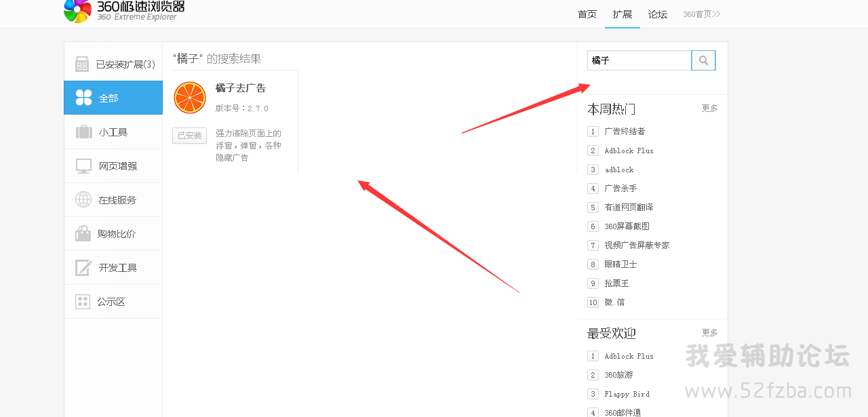Open Adblock Plus in 本周热门 list
Viewport: 868px width, 417px height.
[629, 151]
